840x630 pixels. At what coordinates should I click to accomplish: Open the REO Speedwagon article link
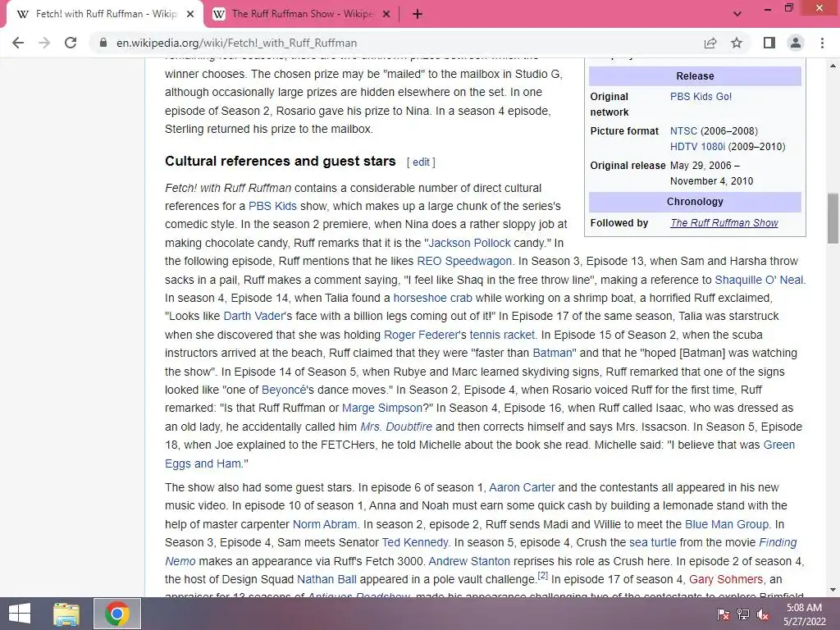pos(464,262)
